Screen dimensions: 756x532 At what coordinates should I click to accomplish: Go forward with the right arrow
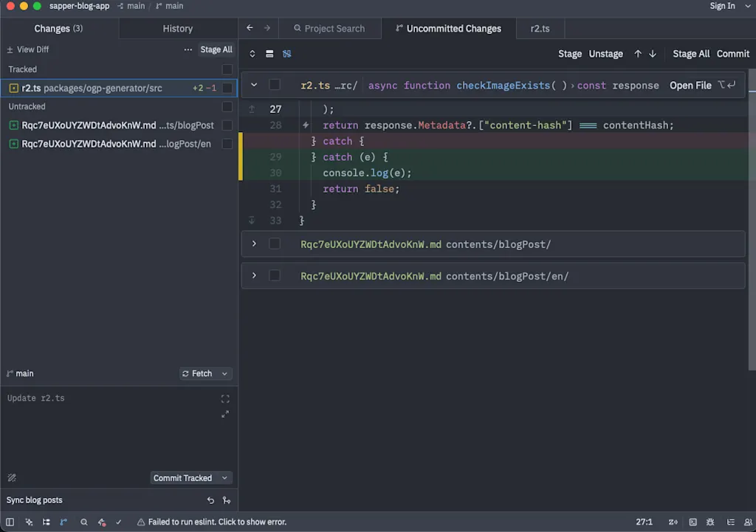point(267,28)
